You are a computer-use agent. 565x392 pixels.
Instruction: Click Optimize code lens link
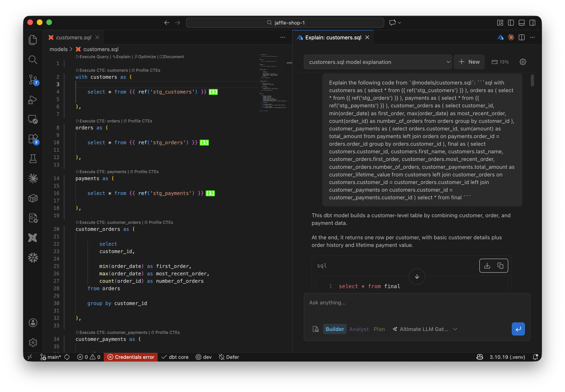click(145, 57)
